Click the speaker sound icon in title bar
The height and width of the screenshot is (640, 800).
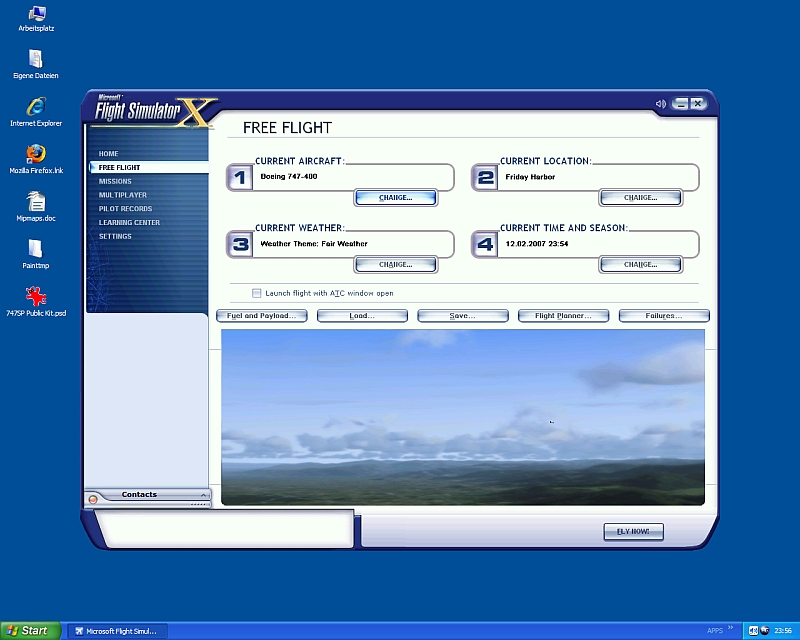click(x=661, y=104)
